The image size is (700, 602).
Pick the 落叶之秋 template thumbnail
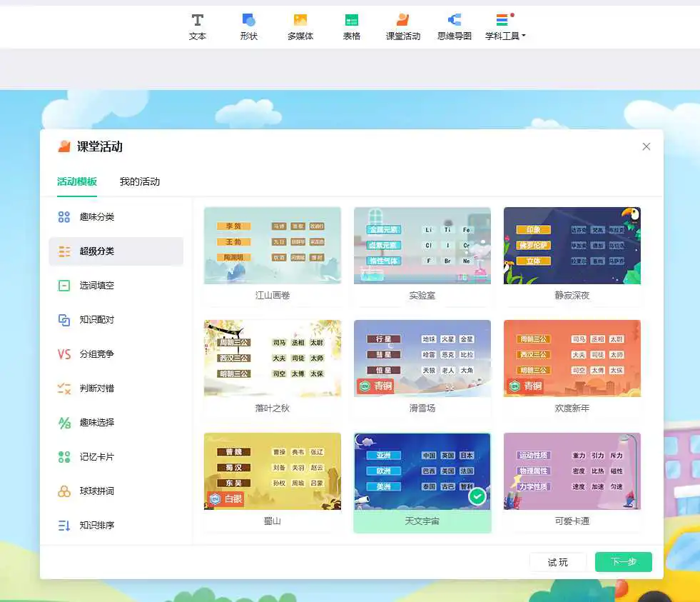[x=273, y=358]
